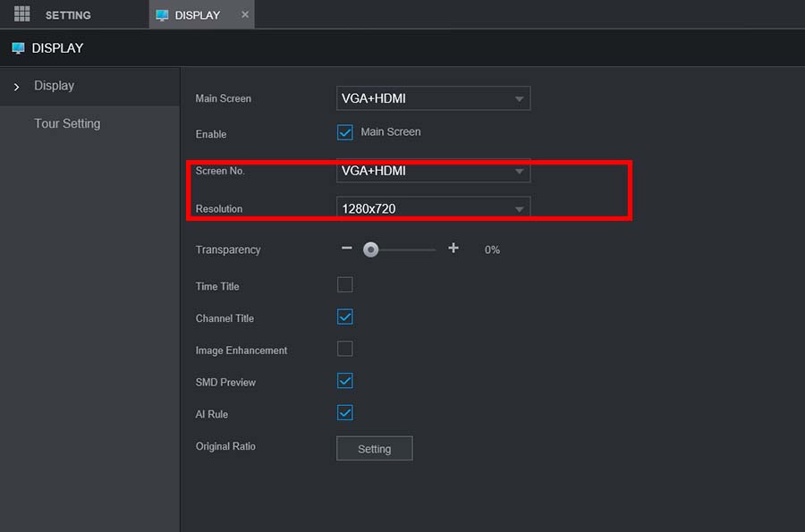The image size is (805, 532).
Task: Click the Setting button for Original Ratio
Action: (374, 448)
